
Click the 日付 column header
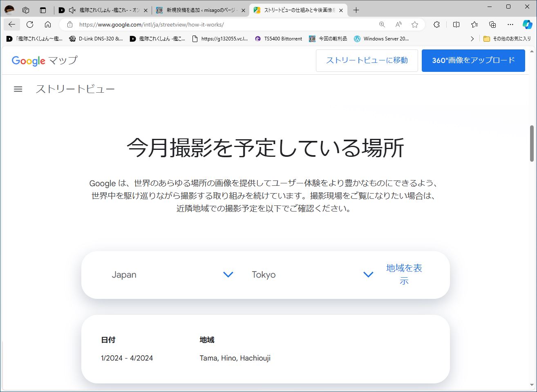point(108,340)
